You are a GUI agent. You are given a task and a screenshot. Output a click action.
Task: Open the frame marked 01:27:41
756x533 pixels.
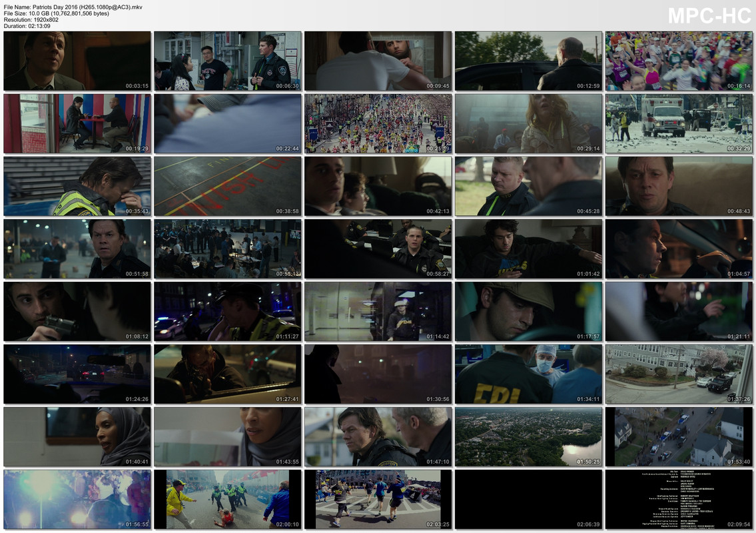[228, 374]
